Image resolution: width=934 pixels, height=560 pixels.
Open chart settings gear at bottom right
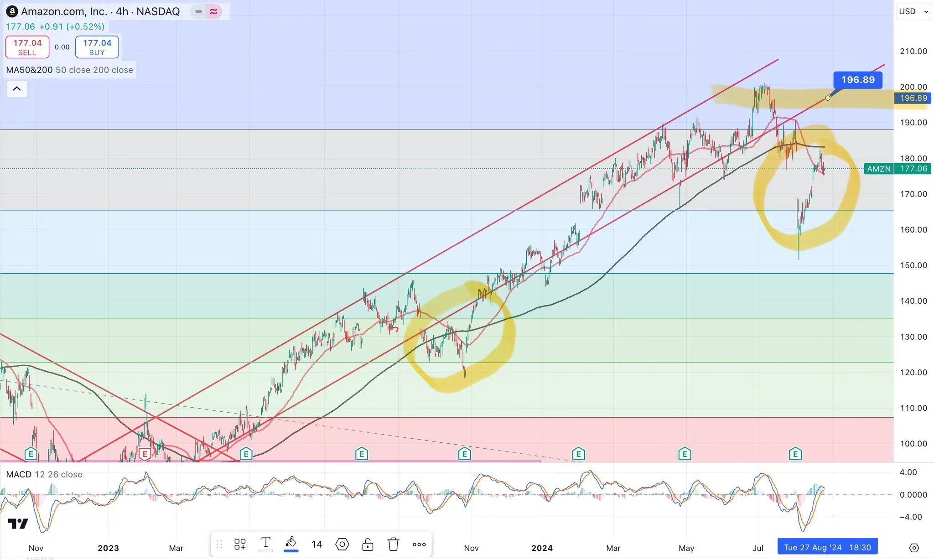click(x=913, y=548)
